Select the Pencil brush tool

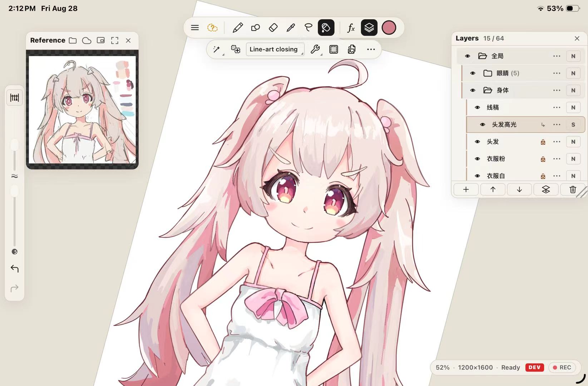point(238,28)
